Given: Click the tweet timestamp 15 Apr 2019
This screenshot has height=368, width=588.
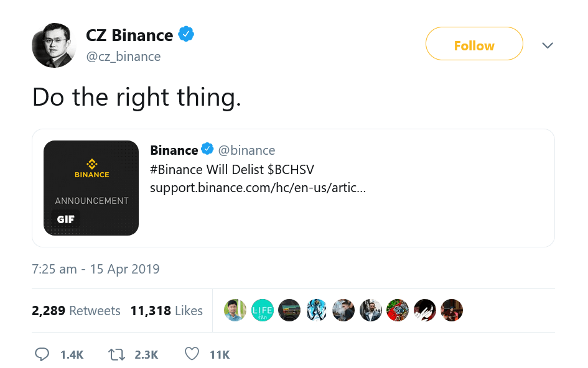Looking at the screenshot, I should pos(95,269).
